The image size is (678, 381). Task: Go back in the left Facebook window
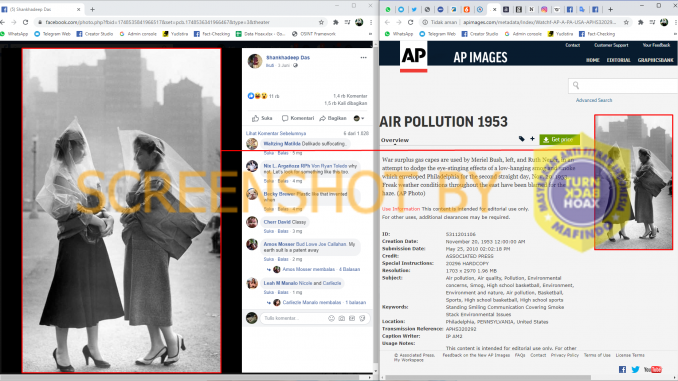pos(3,22)
